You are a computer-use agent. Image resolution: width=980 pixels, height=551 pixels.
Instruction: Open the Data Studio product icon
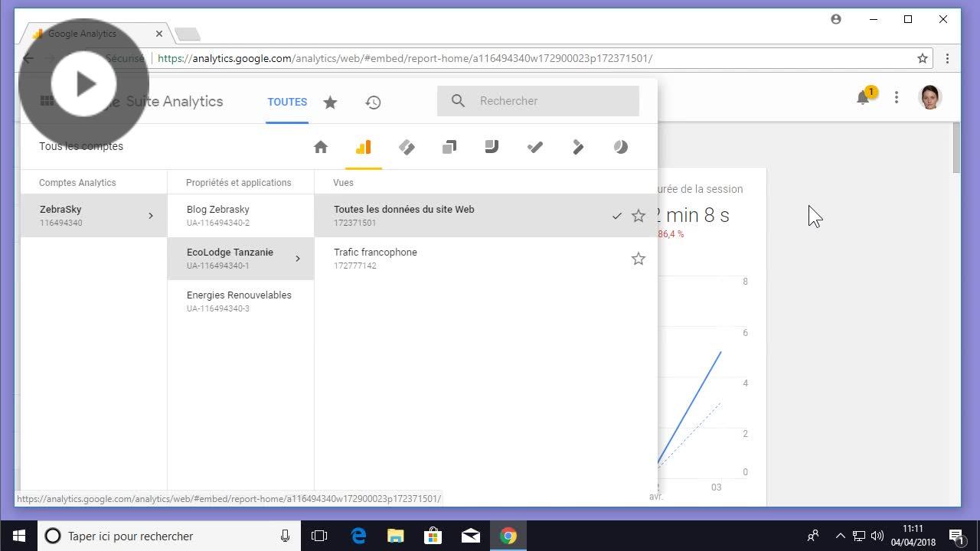click(x=492, y=147)
